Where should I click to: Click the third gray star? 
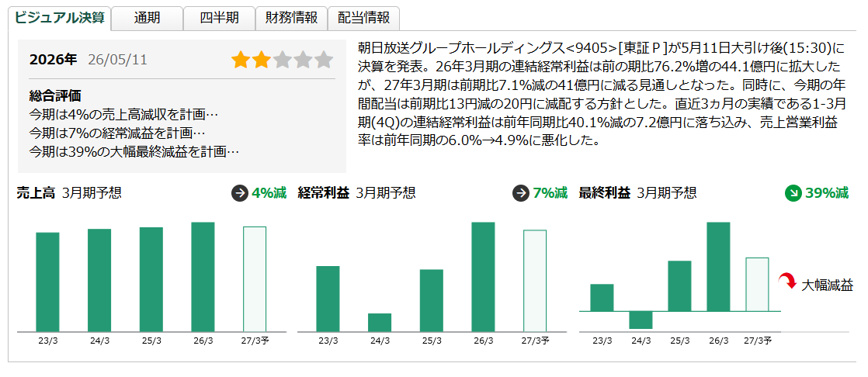point(282,60)
